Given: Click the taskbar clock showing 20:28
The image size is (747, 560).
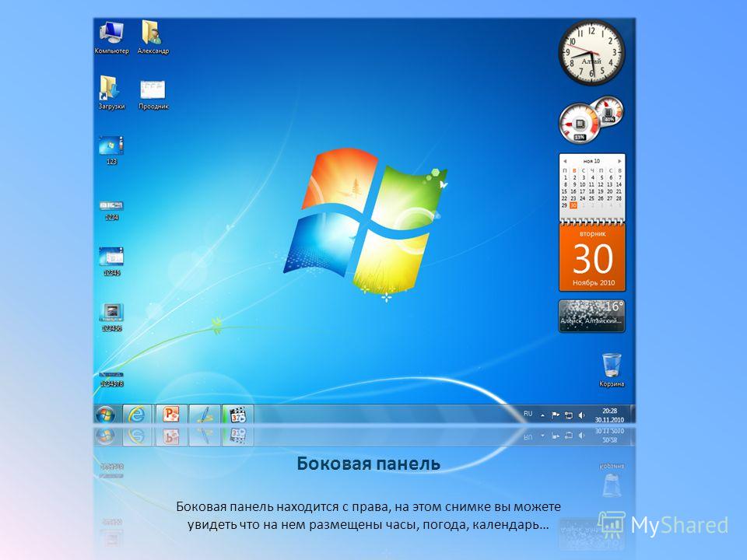Looking at the screenshot, I should (x=609, y=415).
